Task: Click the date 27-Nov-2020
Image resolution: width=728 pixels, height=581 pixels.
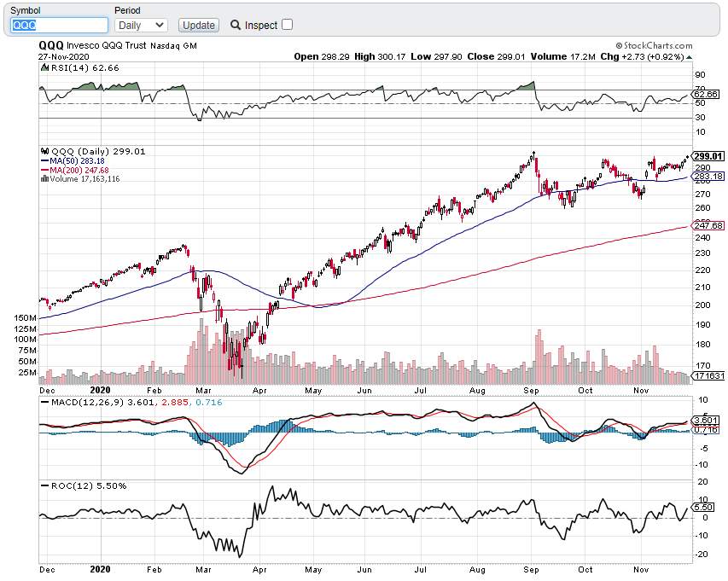Action: click(64, 56)
